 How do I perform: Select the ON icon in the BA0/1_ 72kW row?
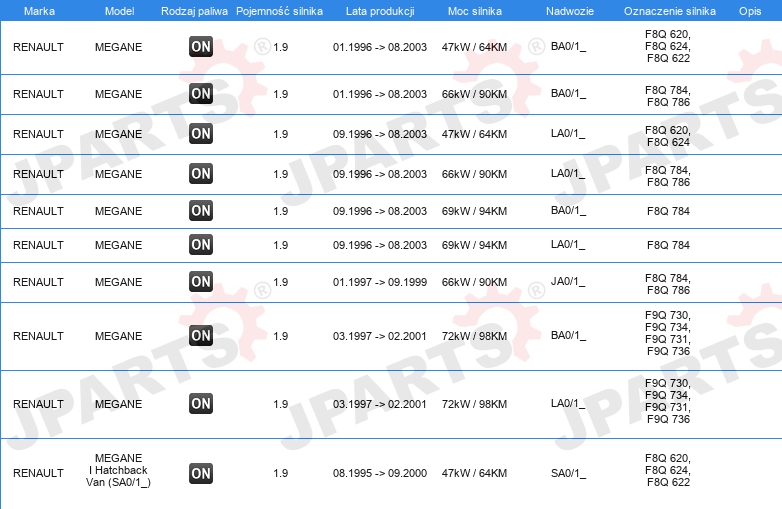pos(201,336)
